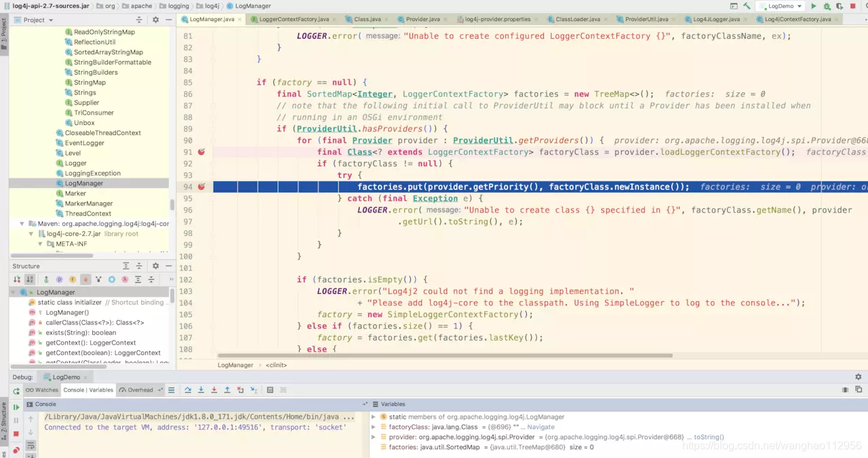Toggle Show Properties in Structure toolbar
Screen dimensions: 868x458
(x=59, y=279)
